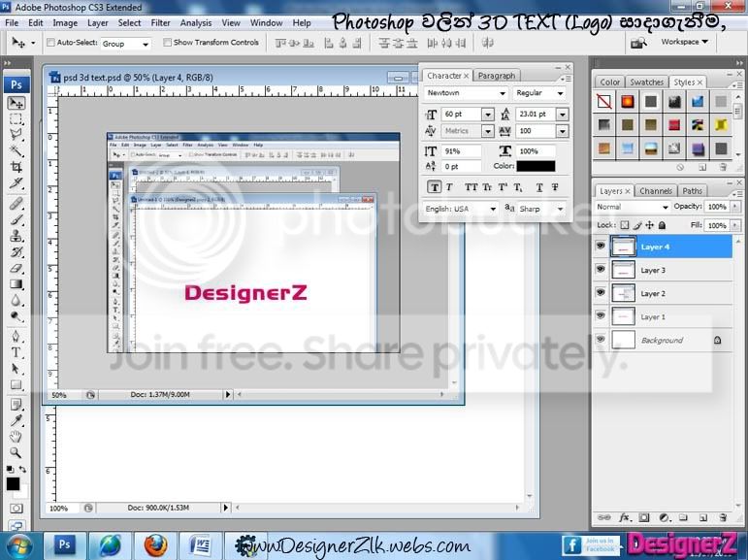
Task: Select the Horizontal Type tool
Action: [x=16, y=353]
